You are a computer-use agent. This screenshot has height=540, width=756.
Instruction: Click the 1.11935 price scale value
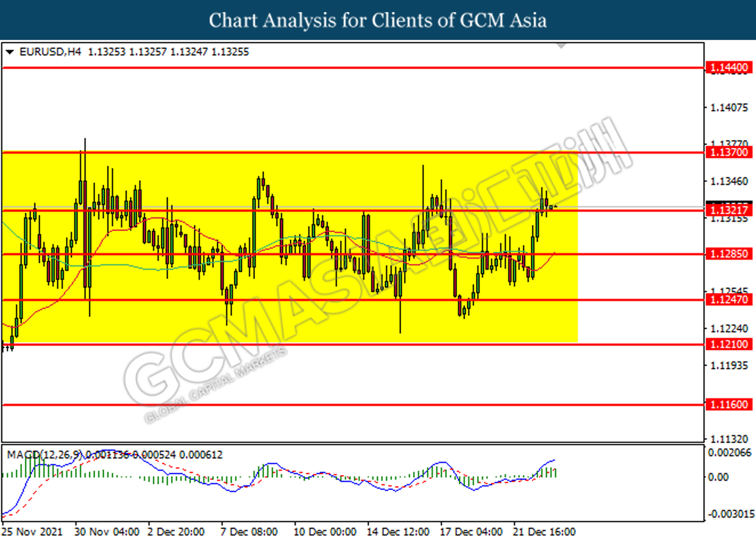[729, 366]
